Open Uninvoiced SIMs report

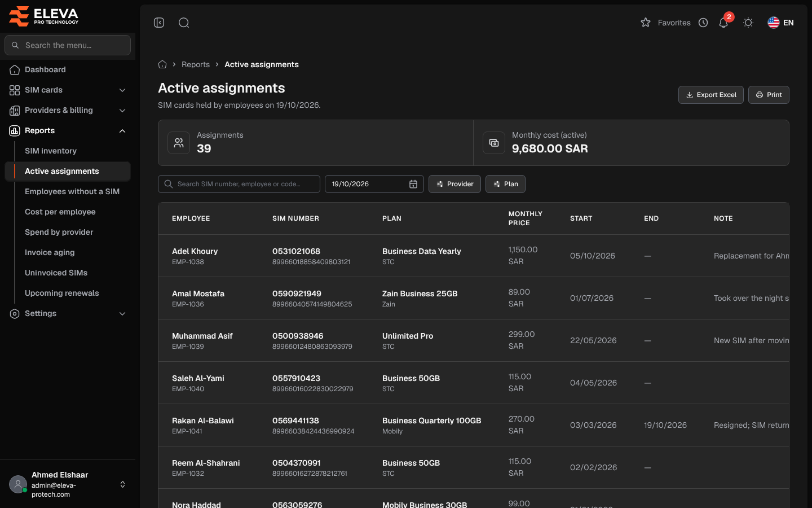point(56,273)
